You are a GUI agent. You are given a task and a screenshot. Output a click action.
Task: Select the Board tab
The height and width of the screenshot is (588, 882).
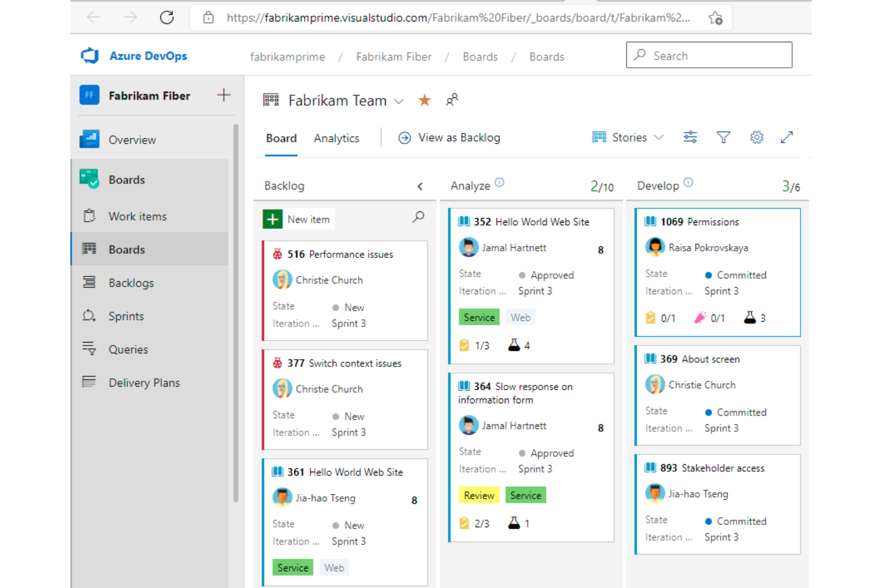tap(281, 138)
